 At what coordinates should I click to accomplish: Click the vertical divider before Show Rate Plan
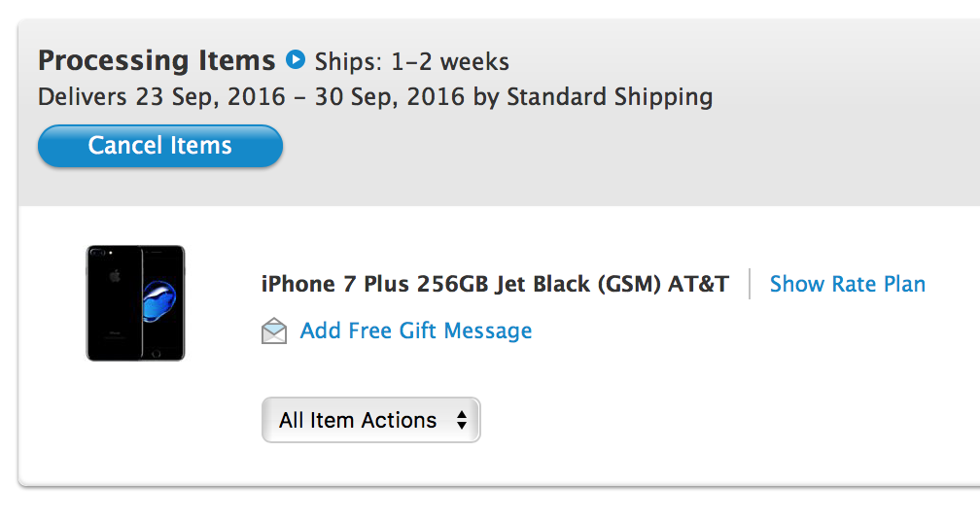[x=750, y=284]
